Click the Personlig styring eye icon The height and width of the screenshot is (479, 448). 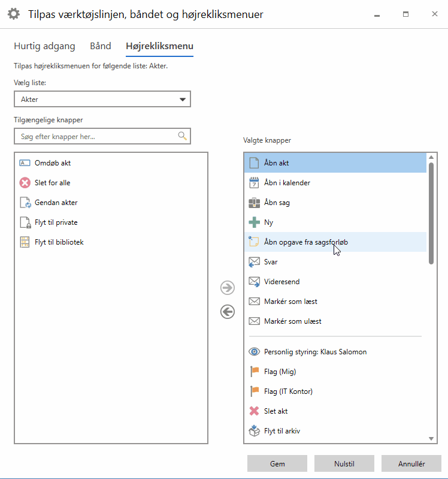coord(254,352)
